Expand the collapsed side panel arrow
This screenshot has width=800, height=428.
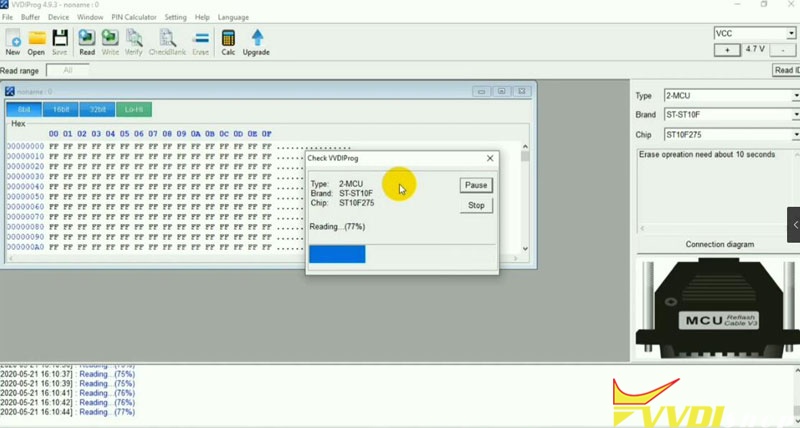pyautogui.click(x=794, y=224)
